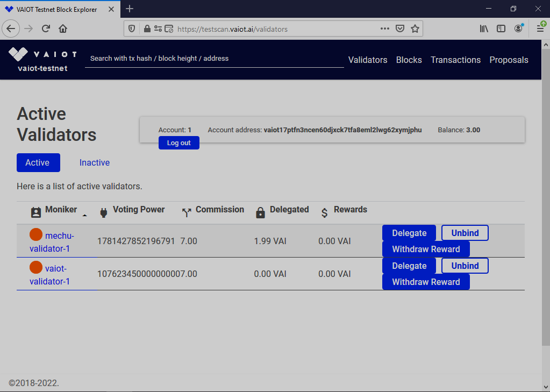This screenshot has width=550, height=392.
Task: Select the Active validators tab
Action: click(38, 162)
